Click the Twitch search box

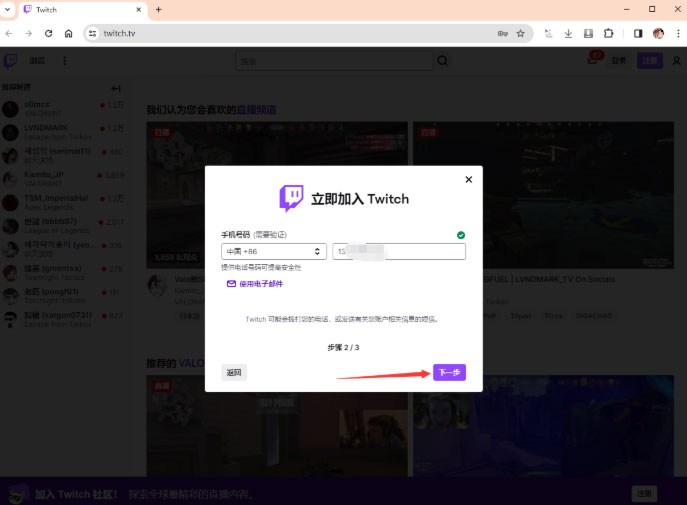click(334, 61)
